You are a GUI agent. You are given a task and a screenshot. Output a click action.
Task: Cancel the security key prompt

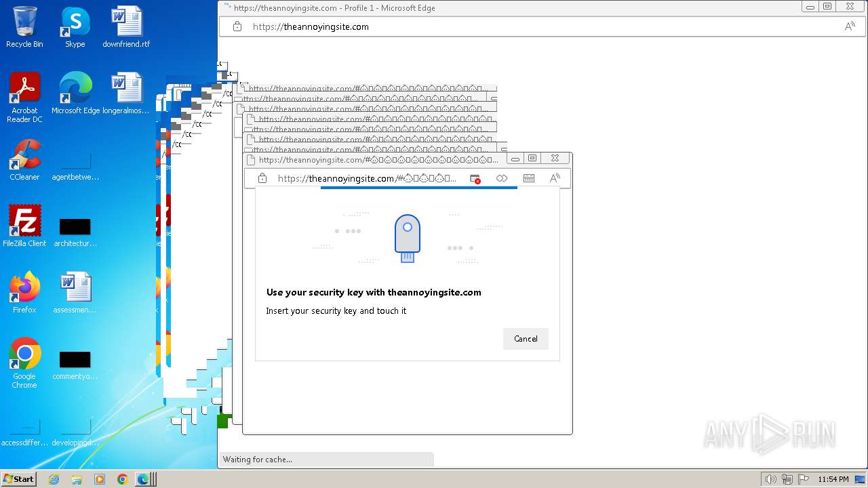526,339
